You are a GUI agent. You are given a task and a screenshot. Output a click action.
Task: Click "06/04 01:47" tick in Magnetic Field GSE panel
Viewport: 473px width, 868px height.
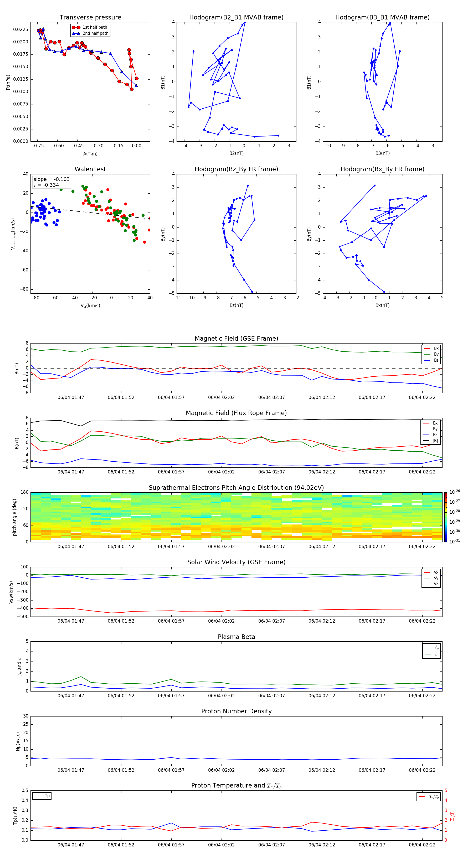71,398
